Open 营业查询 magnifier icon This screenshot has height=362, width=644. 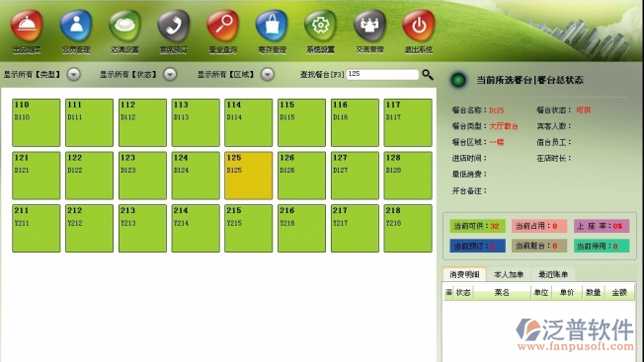coord(222,26)
